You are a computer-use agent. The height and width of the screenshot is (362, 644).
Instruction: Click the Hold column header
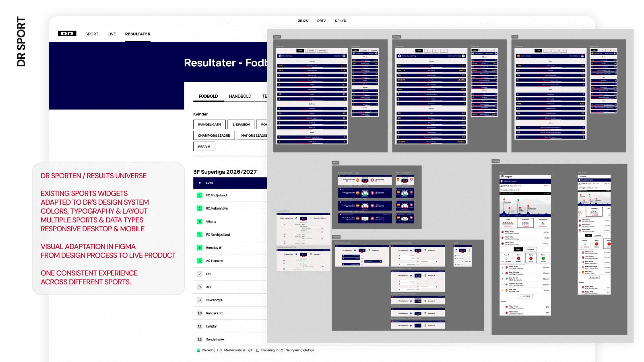pyautogui.click(x=210, y=183)
